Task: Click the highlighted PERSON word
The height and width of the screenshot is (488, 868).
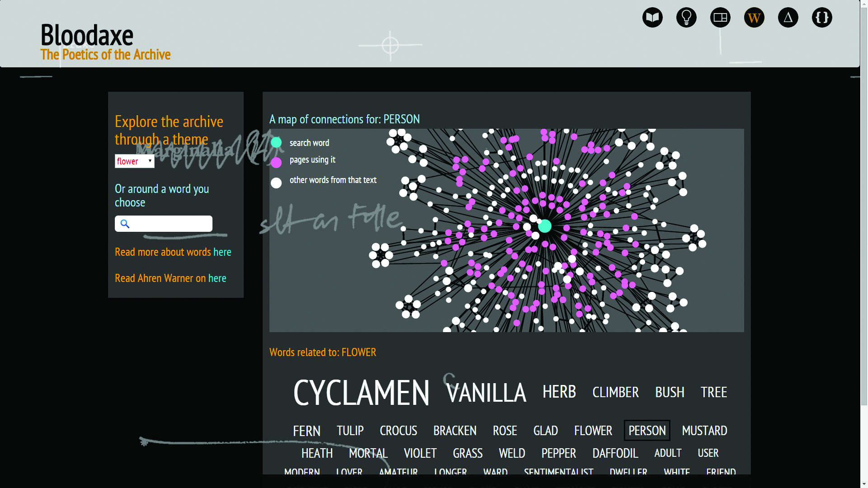Action: click(x=647, y=431)
